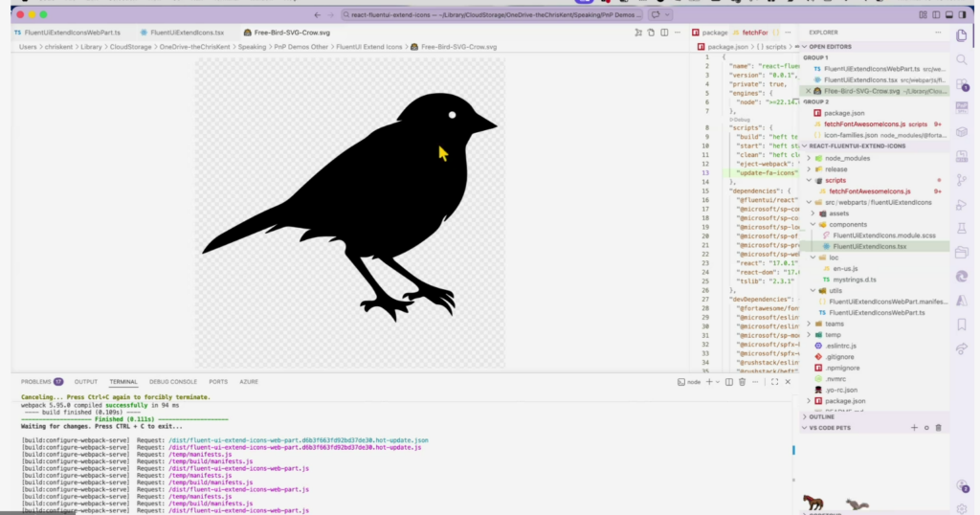
Task: Add a new pet in VS Code Pets
Action: pyautogui.click(x=914, y=428)
